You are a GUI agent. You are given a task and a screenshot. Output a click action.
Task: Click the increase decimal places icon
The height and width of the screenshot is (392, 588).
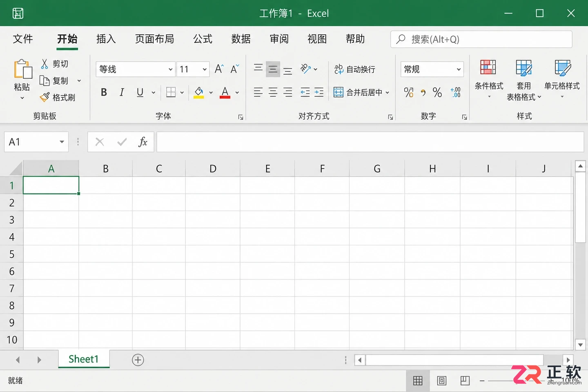click(455, 92)
